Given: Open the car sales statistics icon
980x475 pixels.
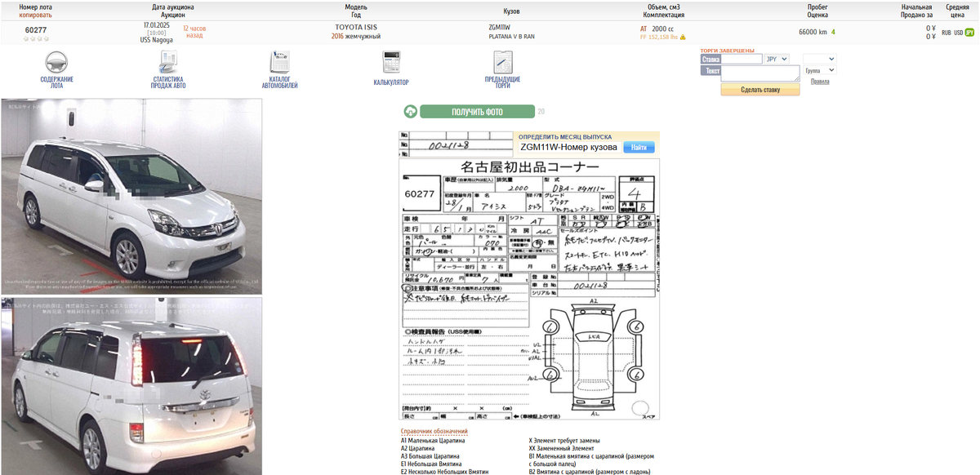Looking at the screenshot, I should click(x=168, y=63).
